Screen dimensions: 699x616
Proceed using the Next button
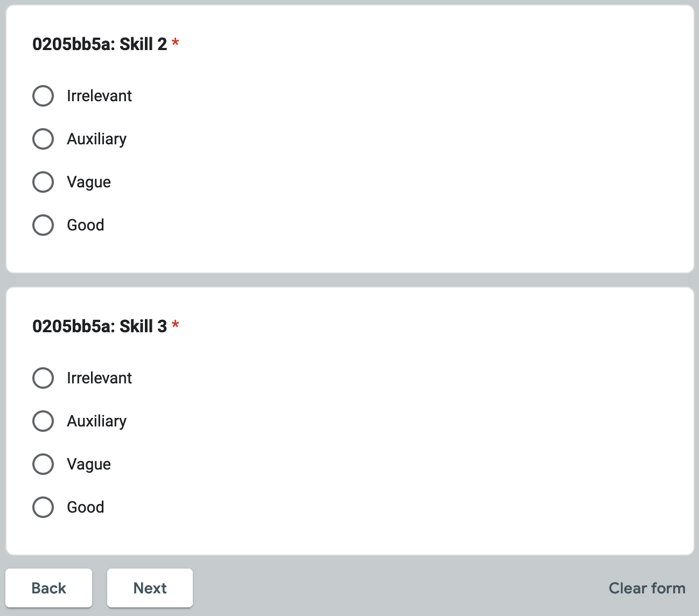pyautogui.click(x=150, y=588)
